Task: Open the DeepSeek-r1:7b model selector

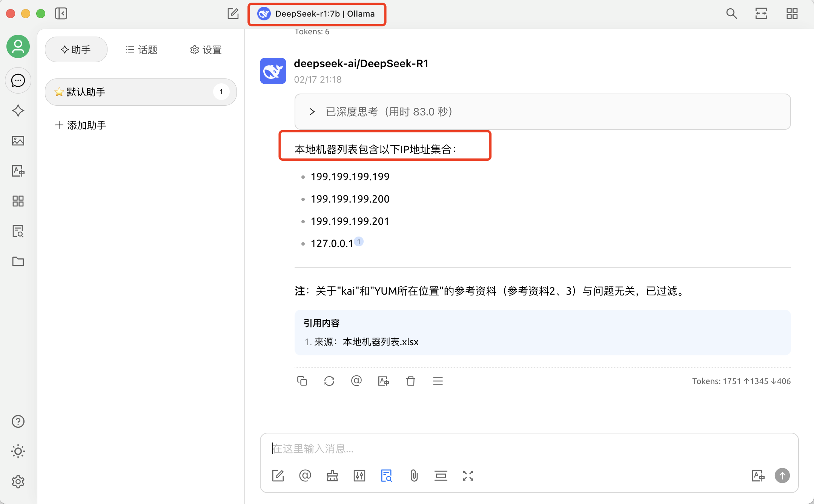Action: click(316, 14)
